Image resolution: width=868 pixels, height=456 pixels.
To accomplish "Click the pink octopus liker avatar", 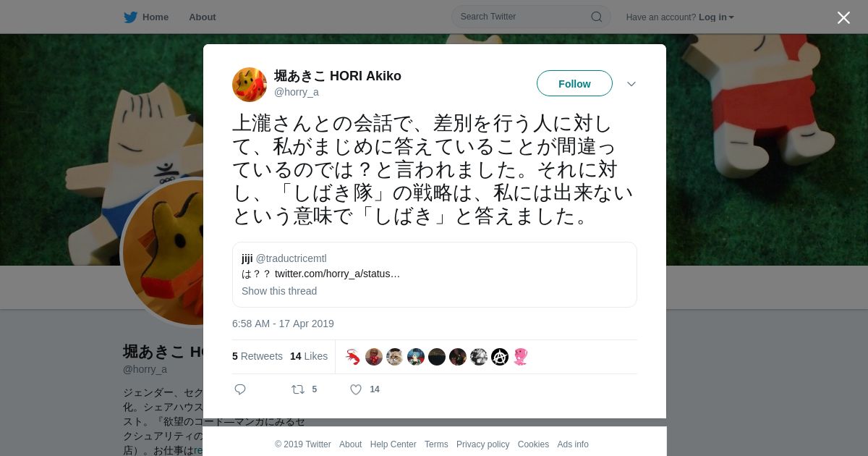I will (x=521, y=357).
